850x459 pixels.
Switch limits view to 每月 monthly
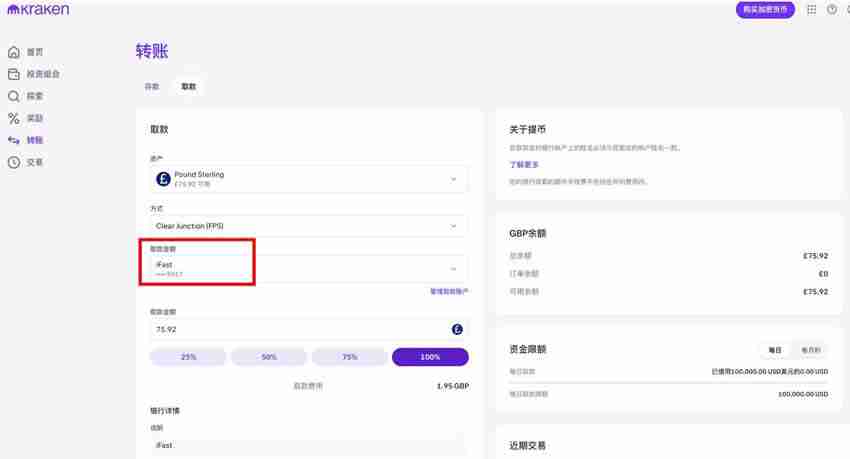pos(810,350)
